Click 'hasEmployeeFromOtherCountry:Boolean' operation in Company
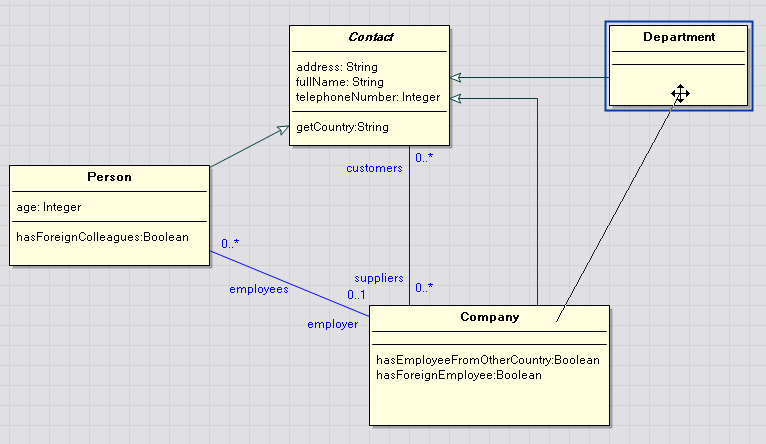766x444 pixels. point(488,360)
